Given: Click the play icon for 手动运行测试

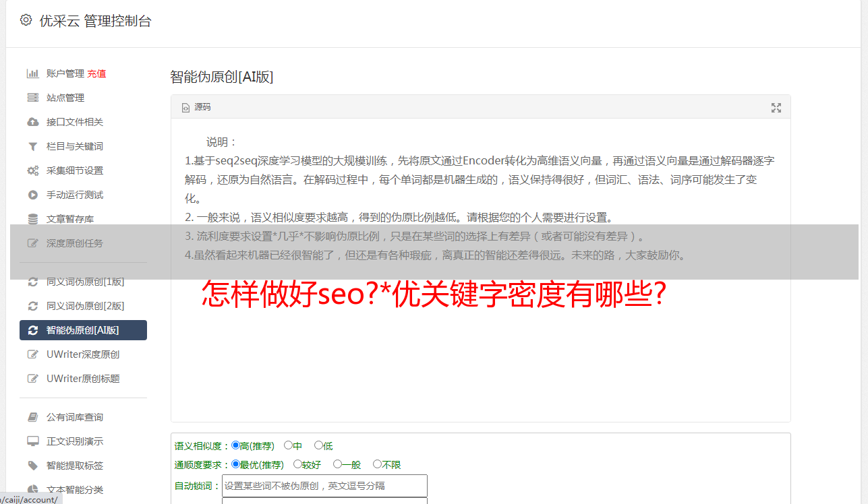Looking at the screenshot, I should pyautogui.click(x=32, y=195).
